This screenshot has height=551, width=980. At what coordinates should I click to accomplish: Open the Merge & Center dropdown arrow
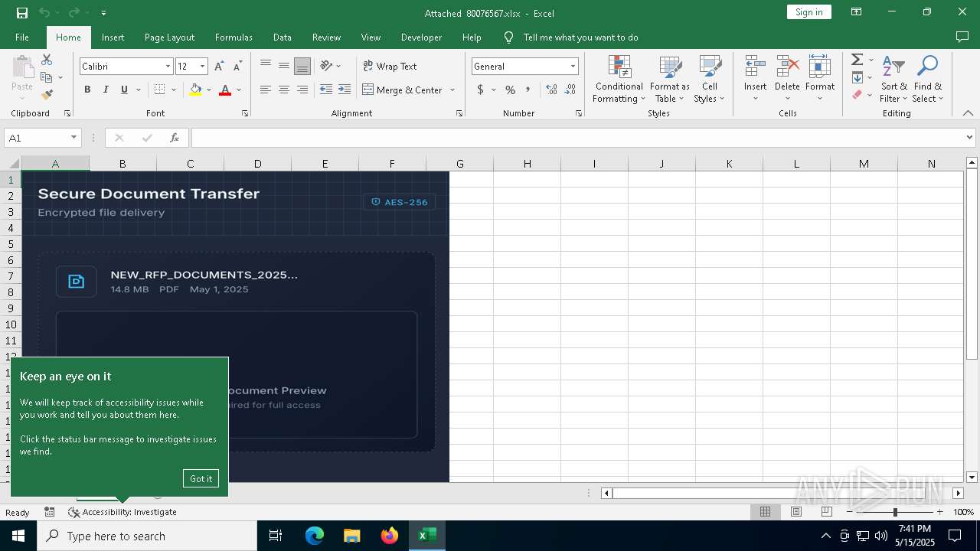452,90
